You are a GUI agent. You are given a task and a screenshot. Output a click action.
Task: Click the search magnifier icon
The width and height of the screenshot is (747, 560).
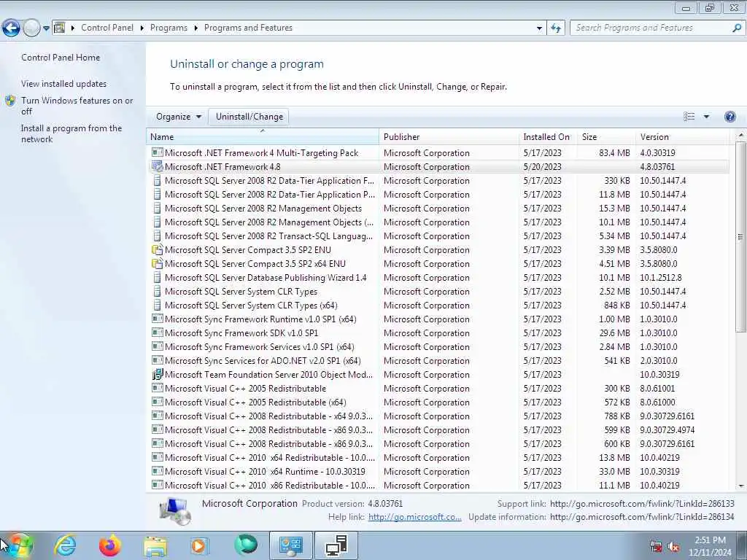[x=737, y=28]
